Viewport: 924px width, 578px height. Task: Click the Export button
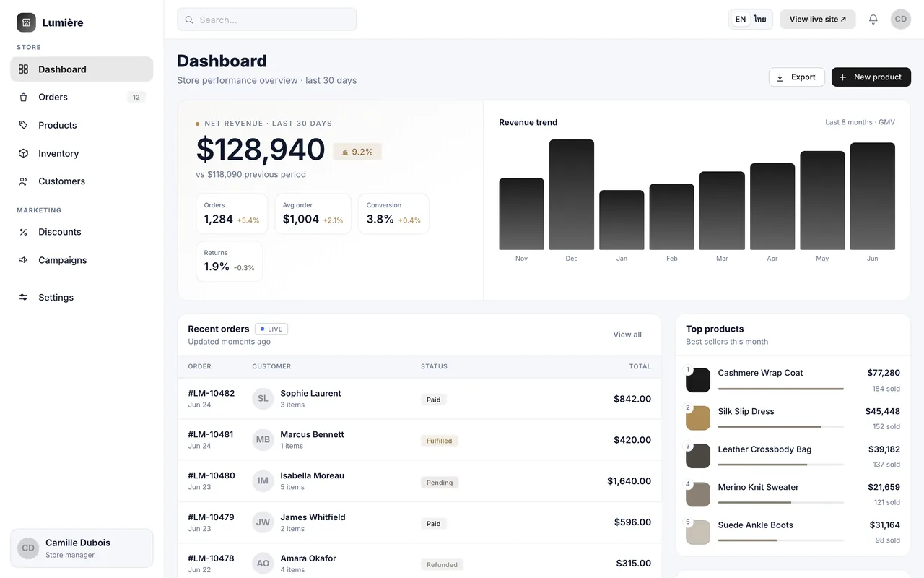point(797,77)
